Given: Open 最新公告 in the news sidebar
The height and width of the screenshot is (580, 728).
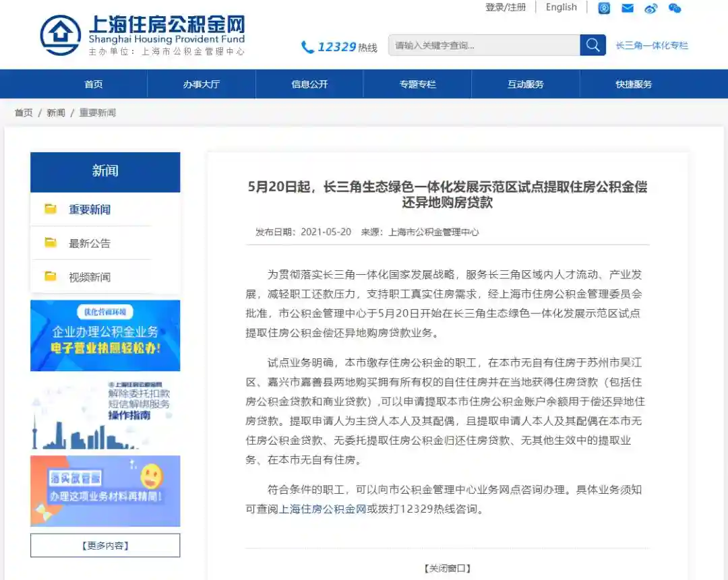Looking at the screenshot, I should tap(90, 243).
